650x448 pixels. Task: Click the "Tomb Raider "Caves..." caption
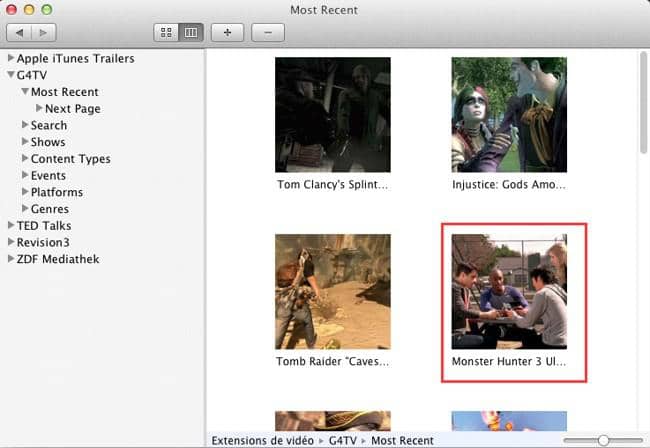tap(332, 361)
